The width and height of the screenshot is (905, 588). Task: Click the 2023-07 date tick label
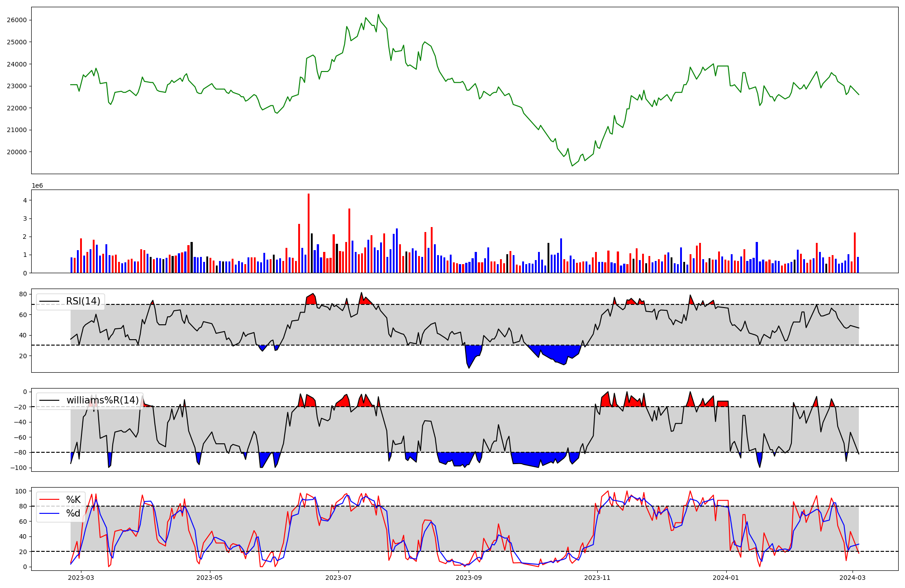pos(338,578)
